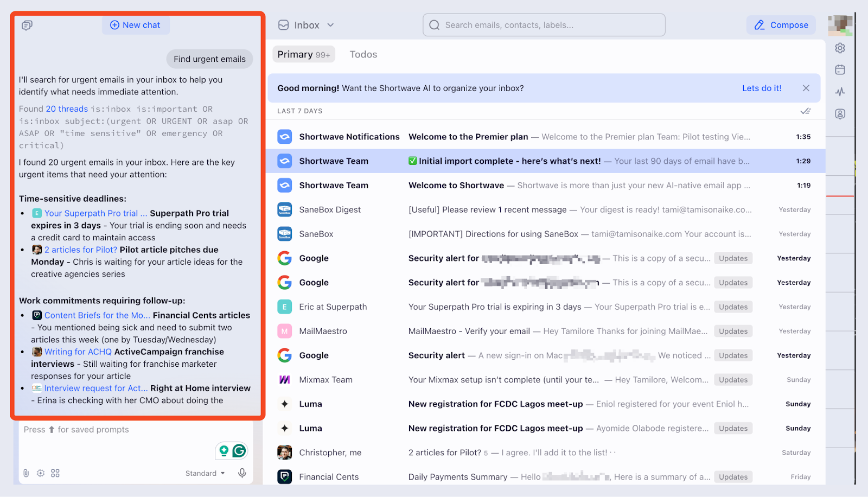868x497 pixels.
Task: Click the Eric at Superpath avatar icon
Action: pos(285,307)
